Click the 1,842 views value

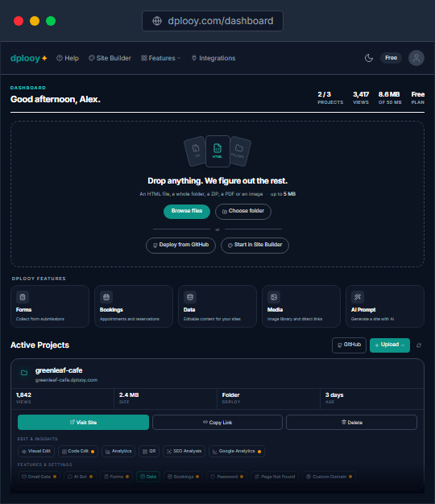pos(23,395)
